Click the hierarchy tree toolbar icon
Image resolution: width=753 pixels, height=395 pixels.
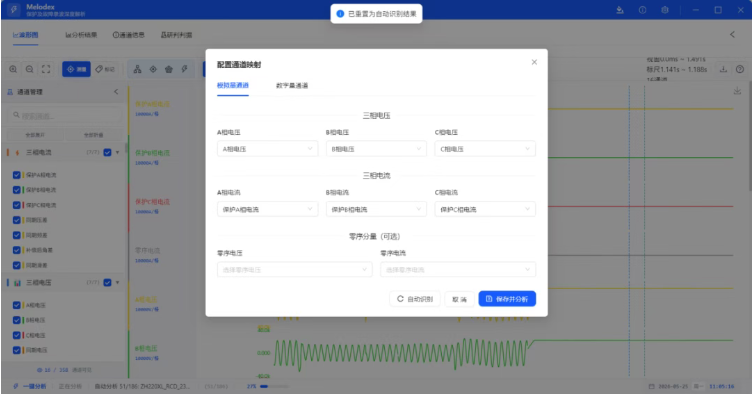[137, 69]
